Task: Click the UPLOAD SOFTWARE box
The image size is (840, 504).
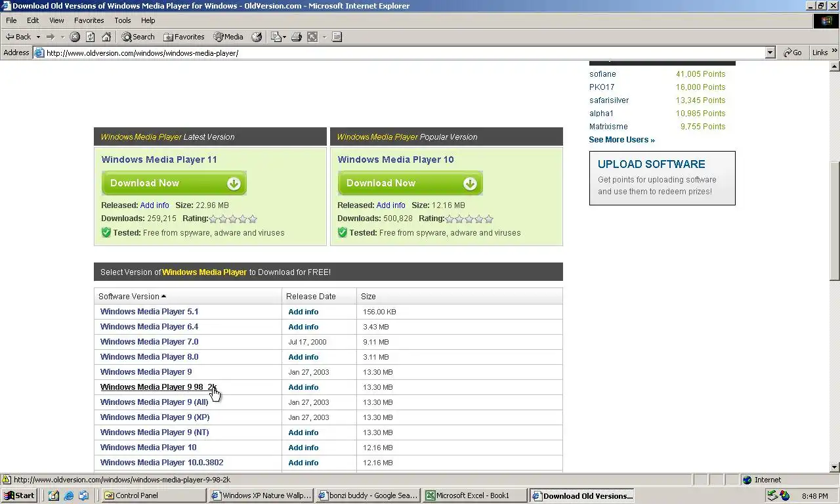Action: point(662,178)
